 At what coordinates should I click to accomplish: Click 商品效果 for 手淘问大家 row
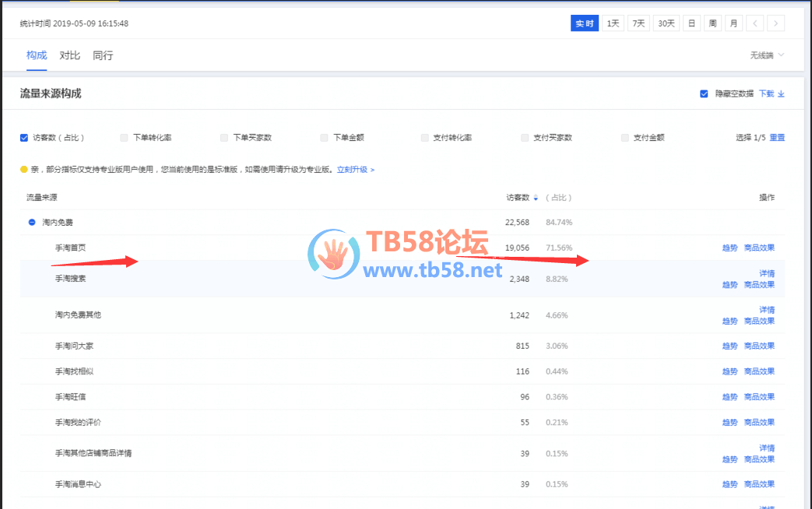759,346
